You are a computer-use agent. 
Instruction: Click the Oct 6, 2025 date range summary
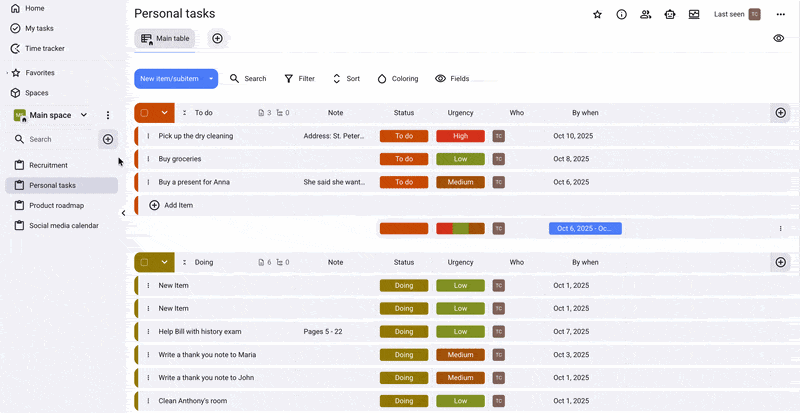coord(585,228)
